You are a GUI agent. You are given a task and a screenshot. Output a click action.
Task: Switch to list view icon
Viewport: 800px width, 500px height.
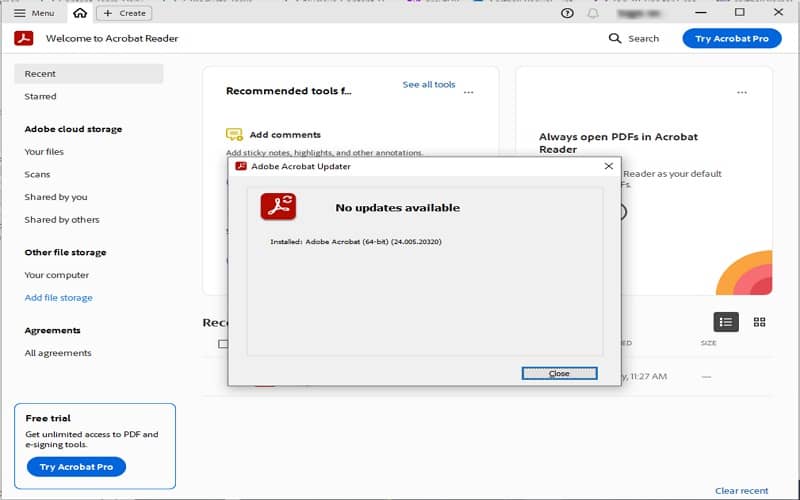click(726, 322)
